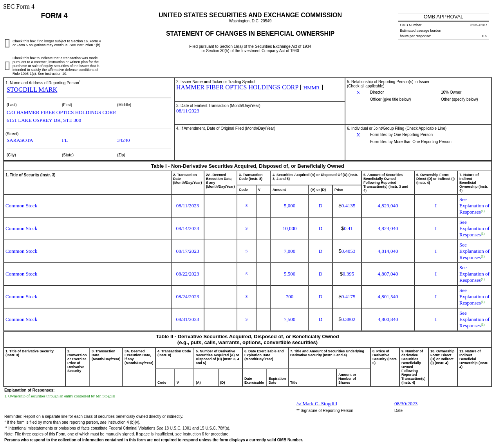Click the 5,500 amount cell
This screenshot has width=495, height=448.
point(289,274)
